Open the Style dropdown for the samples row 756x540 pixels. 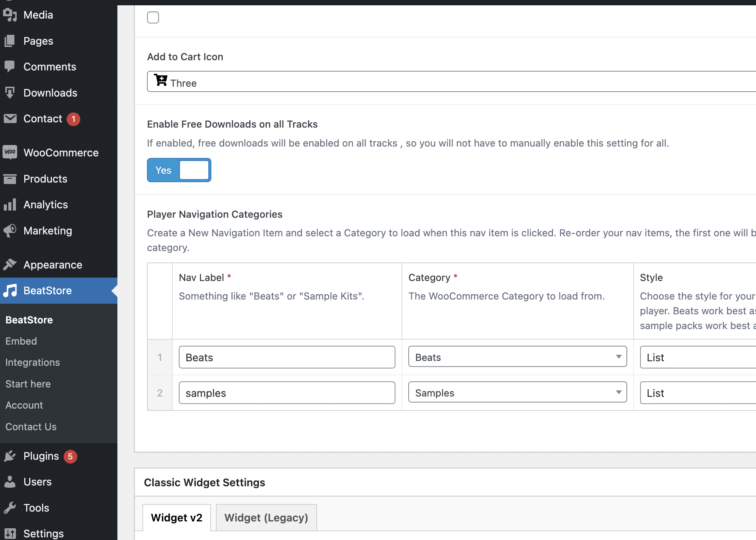(x=698, y=393)
